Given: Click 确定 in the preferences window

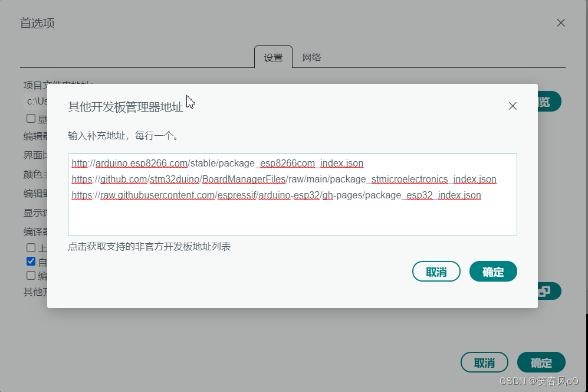Looking at the screenshot, I should pos(541,362).
